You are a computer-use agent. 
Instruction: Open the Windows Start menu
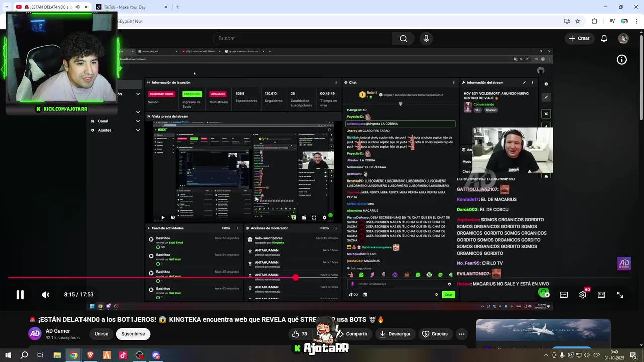(x=8, y=355)
